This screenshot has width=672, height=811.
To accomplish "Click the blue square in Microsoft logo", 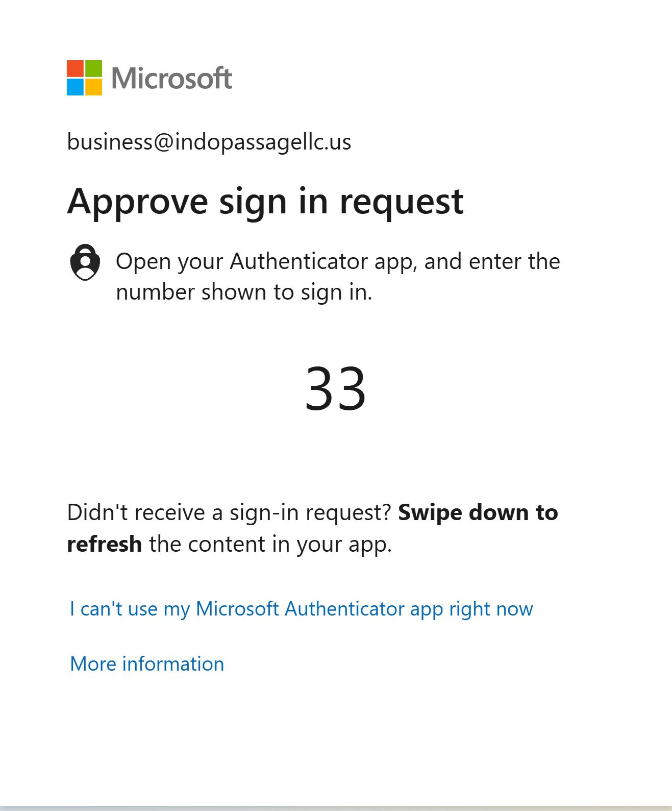I will (76, 87).
